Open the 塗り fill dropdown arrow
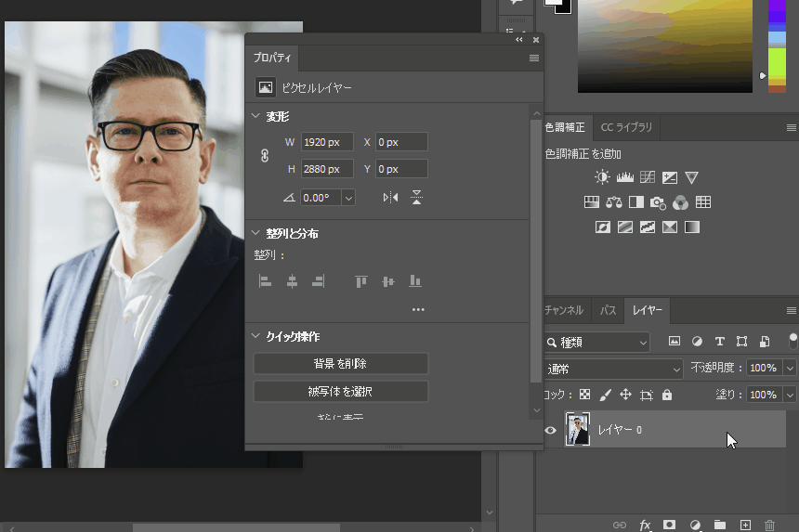The image size is (799, 532). click(x=790, y=395)
